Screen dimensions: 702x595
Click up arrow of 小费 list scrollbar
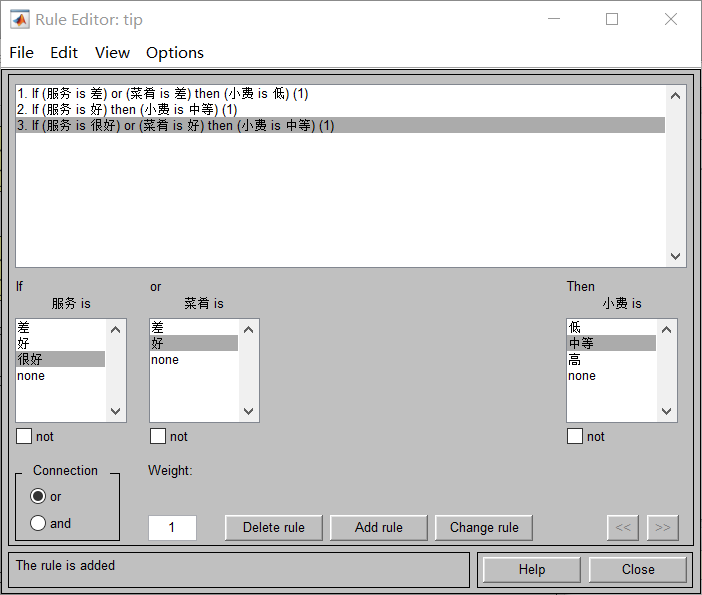(666, 330)
